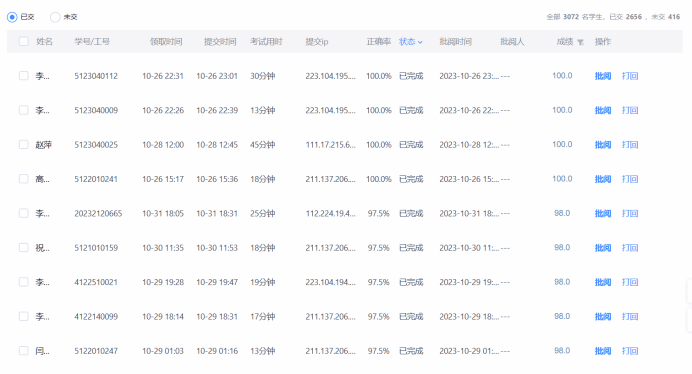Viewport: 692px width, 374px height.
Task: Open 批阅 for 赵萍's submission
Action: click(x=603, y=145)
